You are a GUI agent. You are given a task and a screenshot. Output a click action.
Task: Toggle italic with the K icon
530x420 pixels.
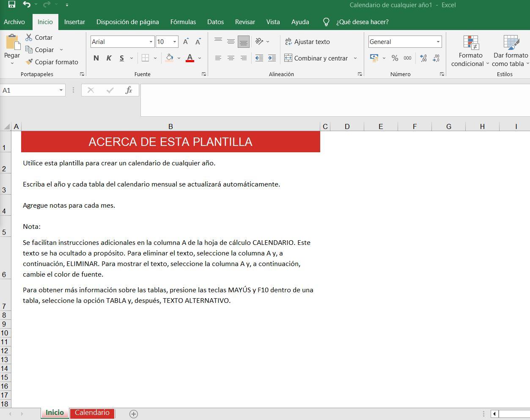(109, 58)
